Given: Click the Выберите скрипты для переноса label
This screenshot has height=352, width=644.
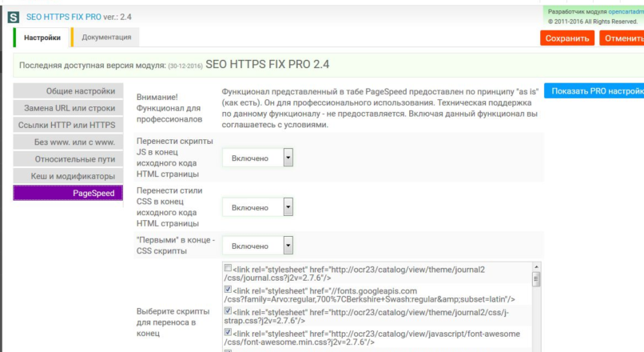Looking at the screenshot, I should (173, 322).
